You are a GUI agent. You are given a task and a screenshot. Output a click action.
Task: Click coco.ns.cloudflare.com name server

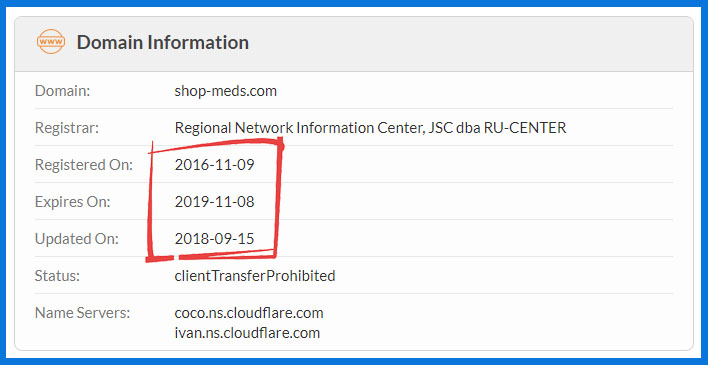(x=249, y=313)
